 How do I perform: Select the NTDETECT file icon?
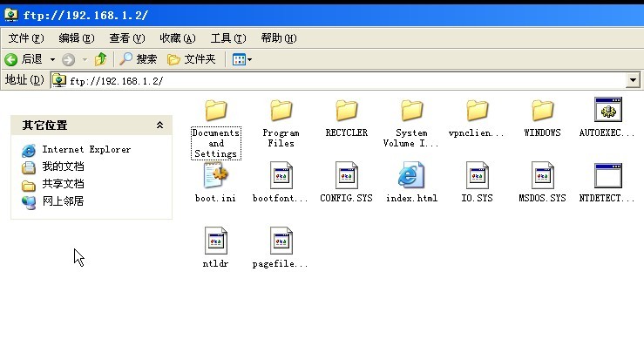[608, 175]
